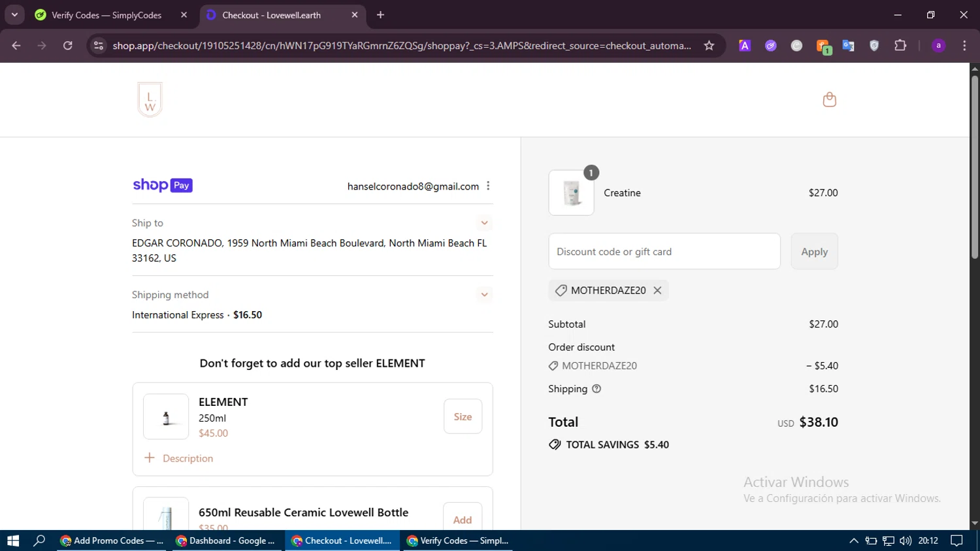Open the Chrome profile avatar
This screenshot has height=551, width=980.
pyautogui.click(x=938, y=46)
